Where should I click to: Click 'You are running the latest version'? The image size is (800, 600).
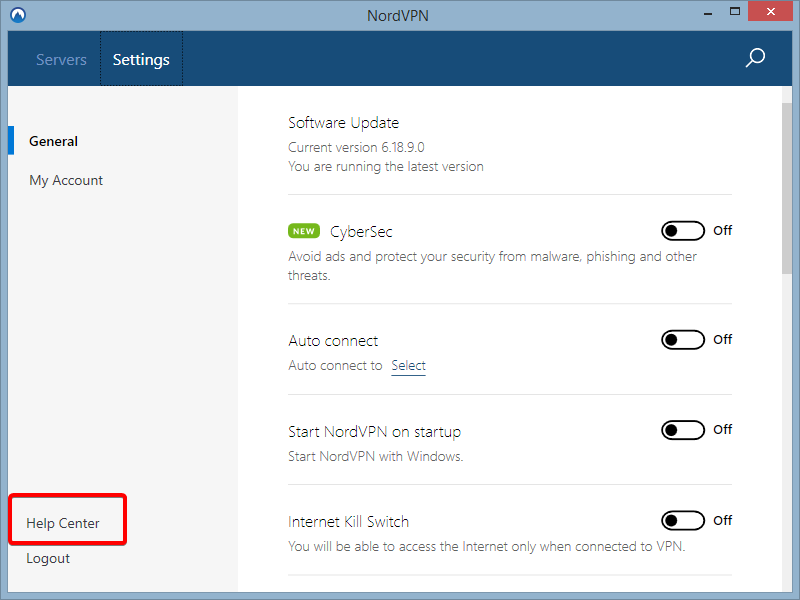point(386,166)
